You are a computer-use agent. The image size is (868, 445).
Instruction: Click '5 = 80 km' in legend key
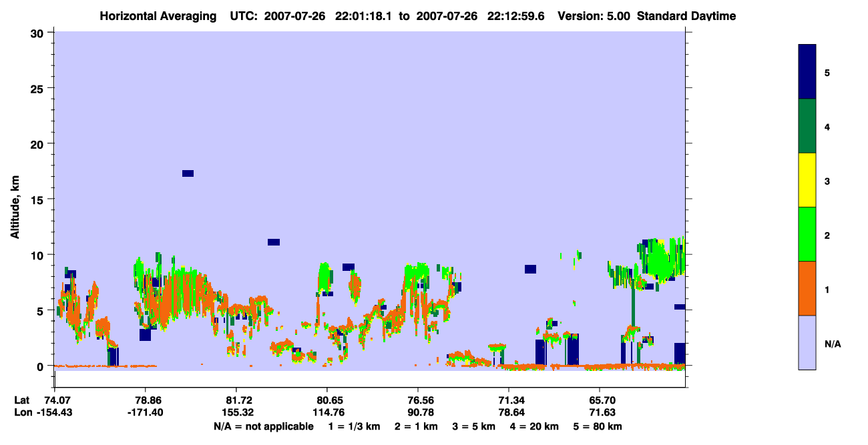(x=598, y=426)
